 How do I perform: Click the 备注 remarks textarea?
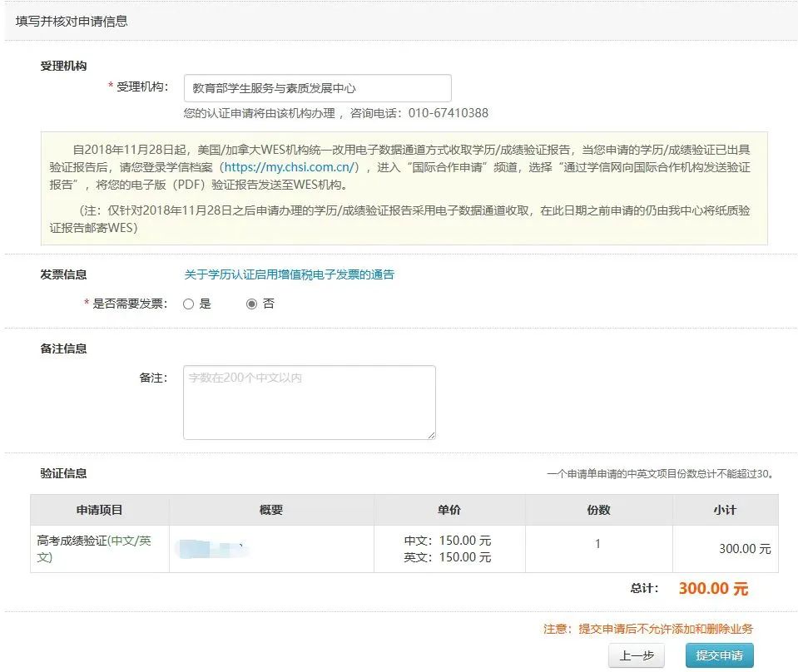[310, 403]
